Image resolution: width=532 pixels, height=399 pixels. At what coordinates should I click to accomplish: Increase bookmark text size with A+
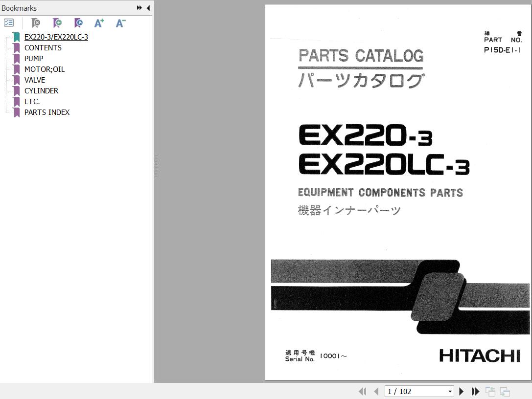(99, 22)
